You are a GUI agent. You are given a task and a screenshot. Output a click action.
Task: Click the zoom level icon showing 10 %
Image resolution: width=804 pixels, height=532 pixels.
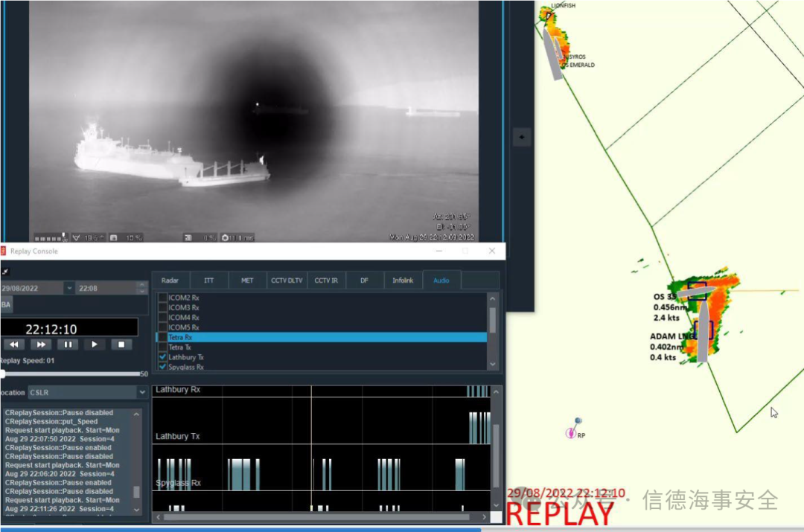(114, 238)
